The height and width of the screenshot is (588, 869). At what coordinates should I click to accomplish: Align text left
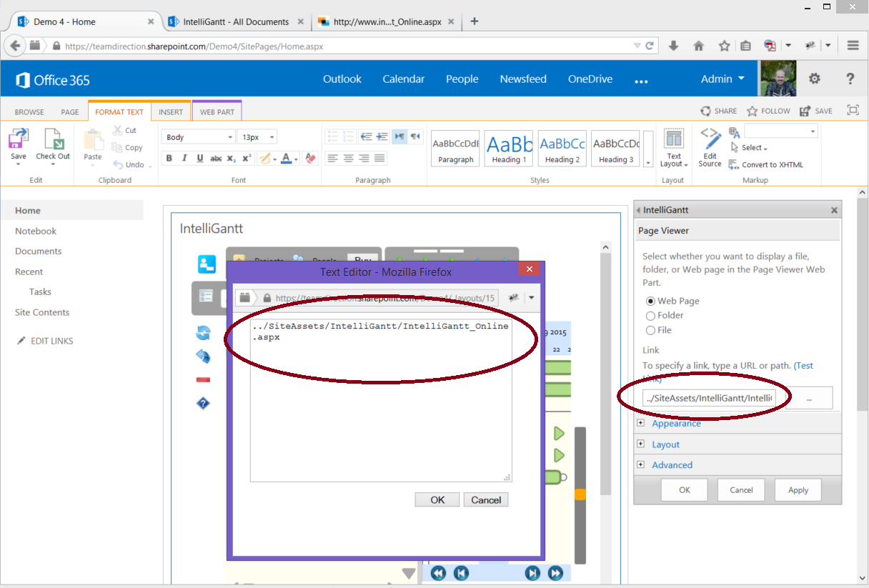(332, 158)
